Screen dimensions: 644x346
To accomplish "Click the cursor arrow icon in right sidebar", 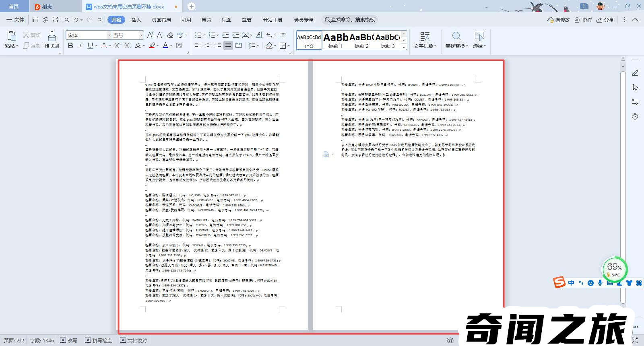I will (x=635, y=87).
